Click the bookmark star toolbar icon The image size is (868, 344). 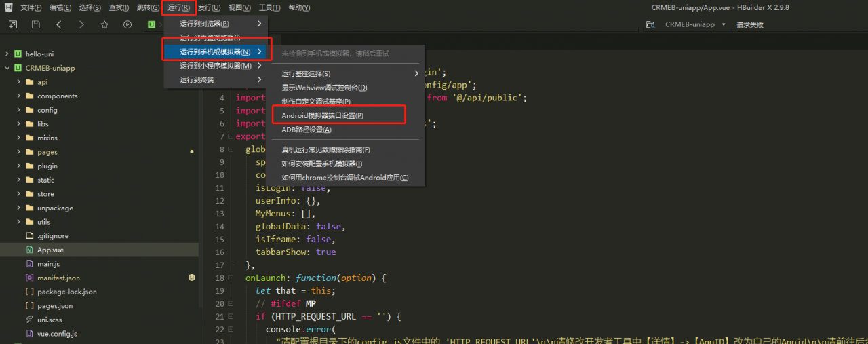[x=104, y=24]
